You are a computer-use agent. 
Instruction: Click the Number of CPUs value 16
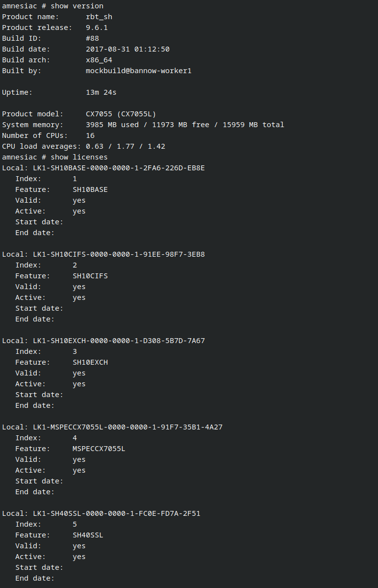pos(90,135)
